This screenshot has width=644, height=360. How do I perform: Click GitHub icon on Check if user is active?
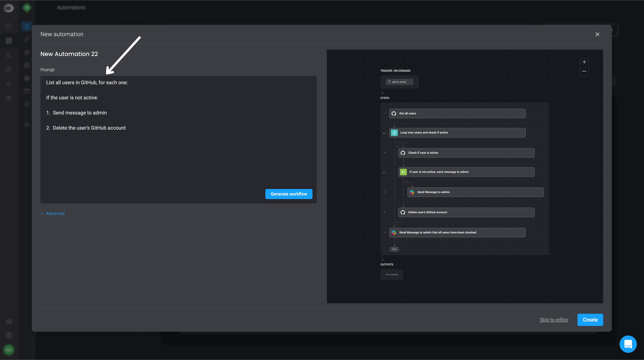(x=403, y=153)
